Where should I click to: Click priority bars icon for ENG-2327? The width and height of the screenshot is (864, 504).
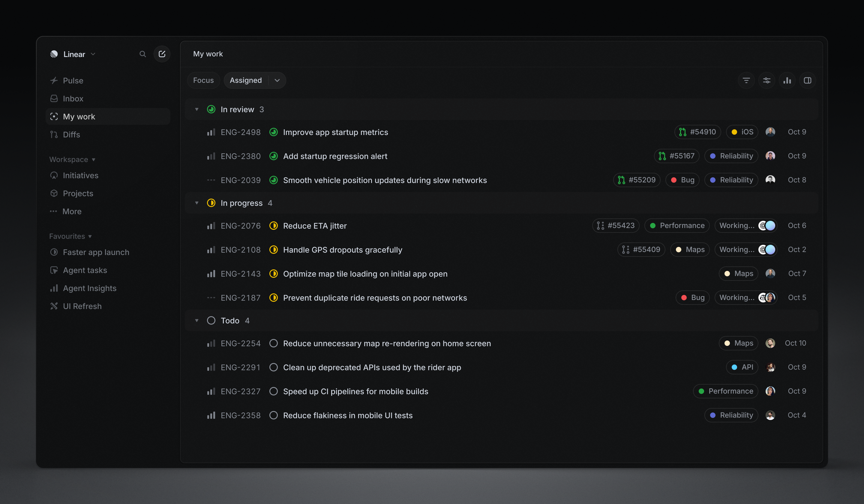tap(211, 391)
